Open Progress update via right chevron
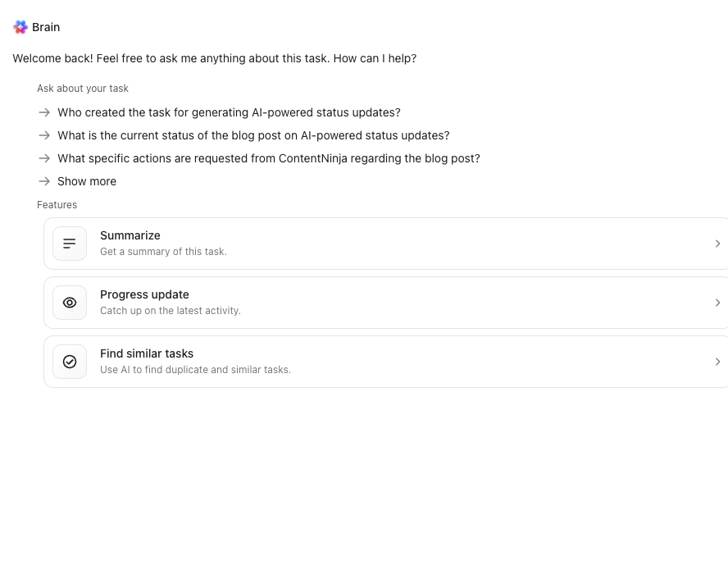The image size is (728, 588). [x=717, y=303]
